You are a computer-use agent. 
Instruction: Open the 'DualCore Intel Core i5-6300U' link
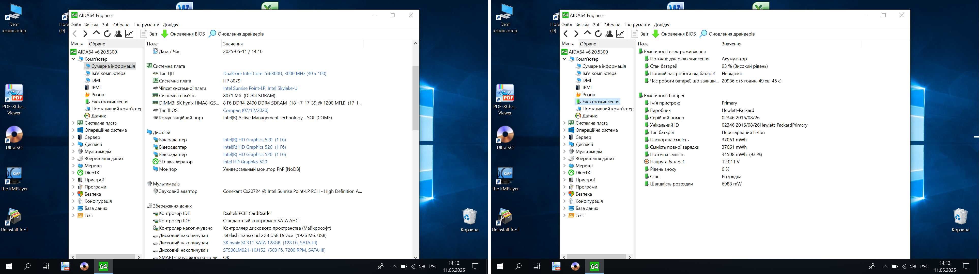pos(275,73)
